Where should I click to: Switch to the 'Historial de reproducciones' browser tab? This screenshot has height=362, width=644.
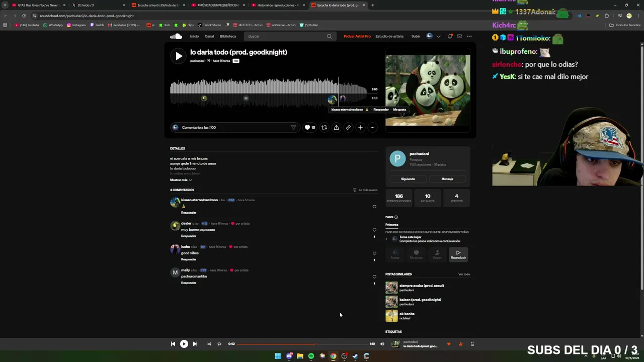point(278,5)
